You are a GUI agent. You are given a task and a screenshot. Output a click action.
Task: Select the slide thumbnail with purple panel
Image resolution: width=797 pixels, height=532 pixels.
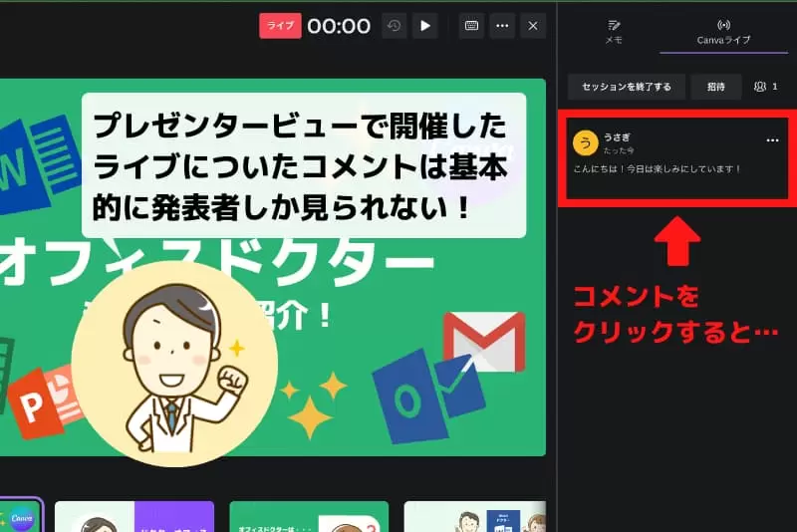point(134,517)
